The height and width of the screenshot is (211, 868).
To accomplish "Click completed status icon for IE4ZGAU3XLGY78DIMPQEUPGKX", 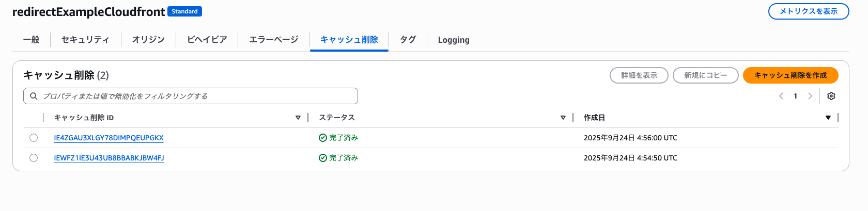I will pos(323,138).
